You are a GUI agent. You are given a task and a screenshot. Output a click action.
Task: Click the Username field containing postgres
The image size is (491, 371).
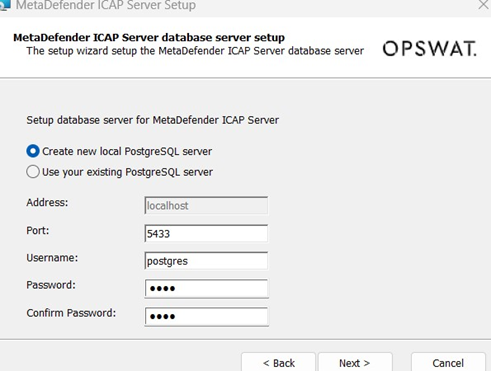pyautogui.click(x=206, y=261)
